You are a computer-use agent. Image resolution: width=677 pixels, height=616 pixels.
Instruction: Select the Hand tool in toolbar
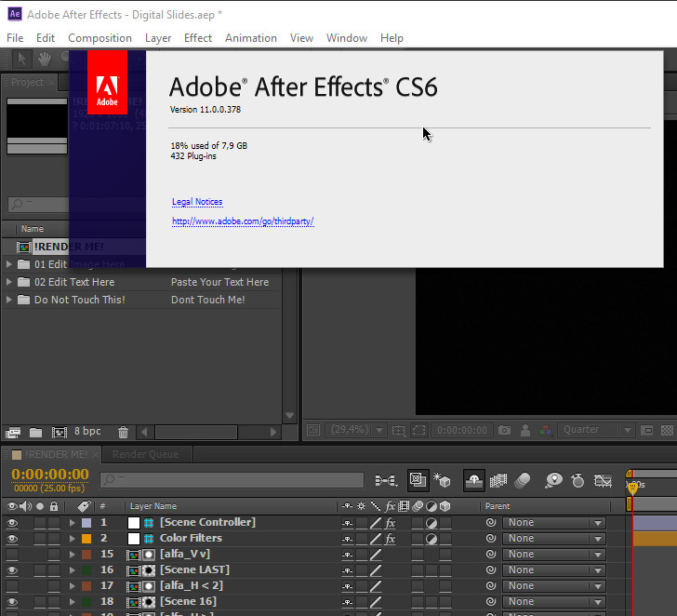pyautogui.click(x=43, y=60)
